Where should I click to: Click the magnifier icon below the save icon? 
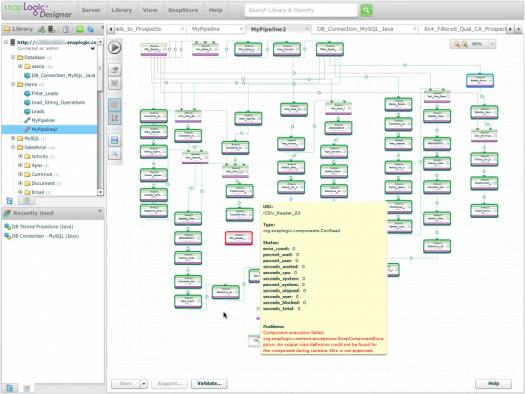tap(115, 154)
